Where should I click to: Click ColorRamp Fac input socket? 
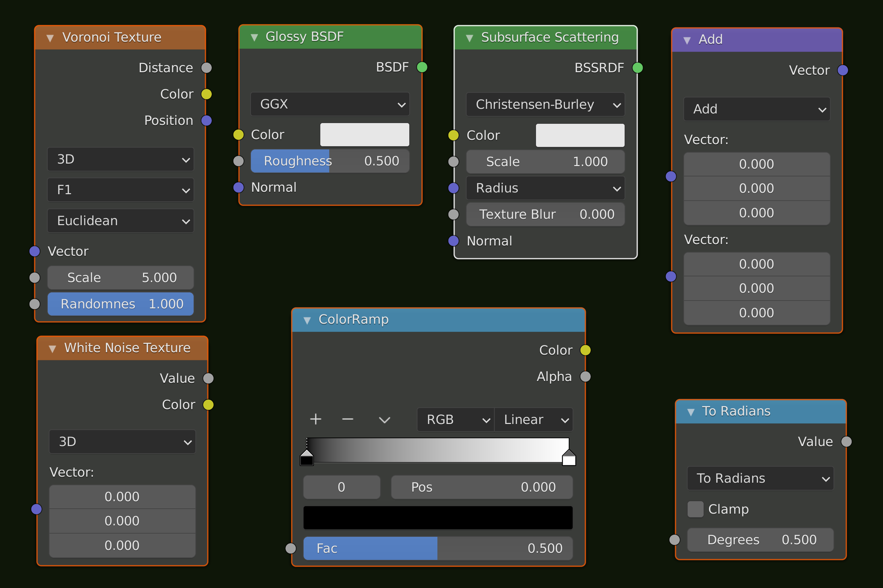click(291, 548)
